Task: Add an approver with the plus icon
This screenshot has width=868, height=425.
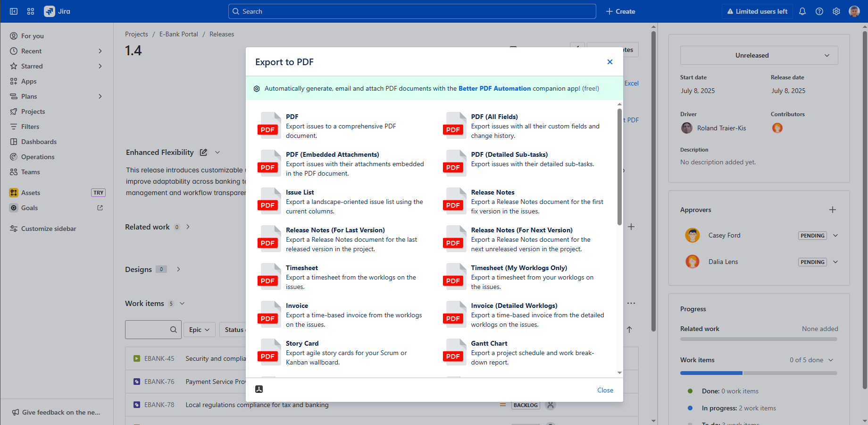Action: (x=833, y=210)
